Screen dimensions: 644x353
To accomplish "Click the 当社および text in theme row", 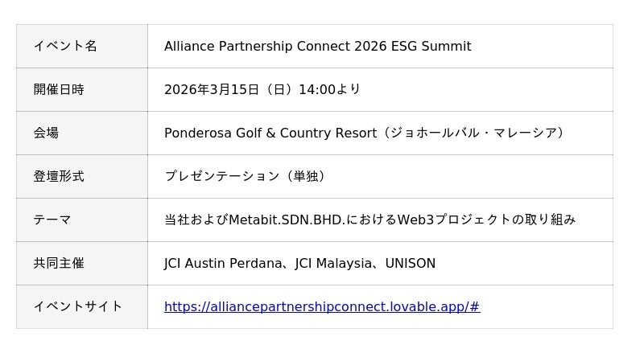I will click(x=196, y=220).
